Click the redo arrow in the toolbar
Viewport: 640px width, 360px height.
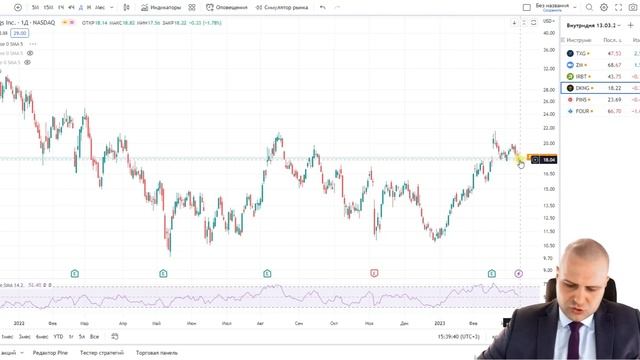[337, 7]
